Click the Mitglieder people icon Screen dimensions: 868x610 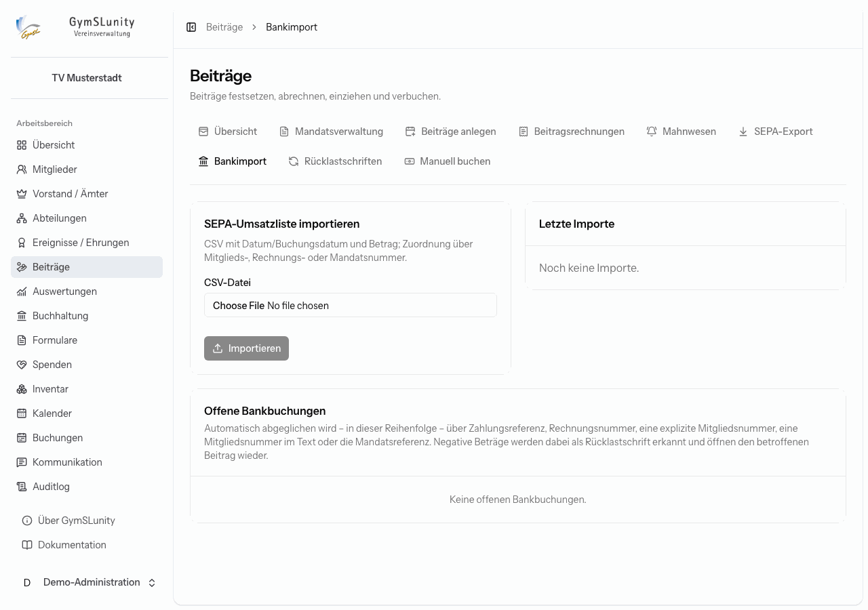coord(22,169)
